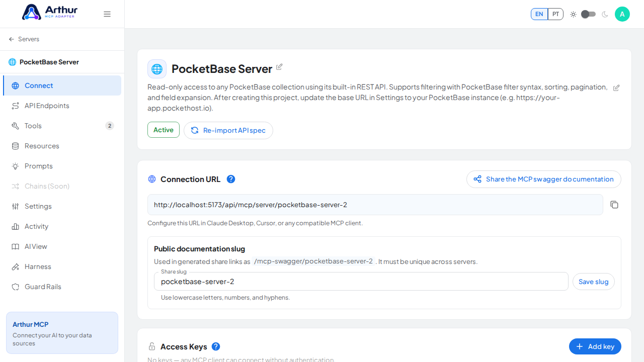The height and width of the screenshot is (362, 644).
Task: Click the Tools count badge showing 2
Action: click(x=110, y=126)
